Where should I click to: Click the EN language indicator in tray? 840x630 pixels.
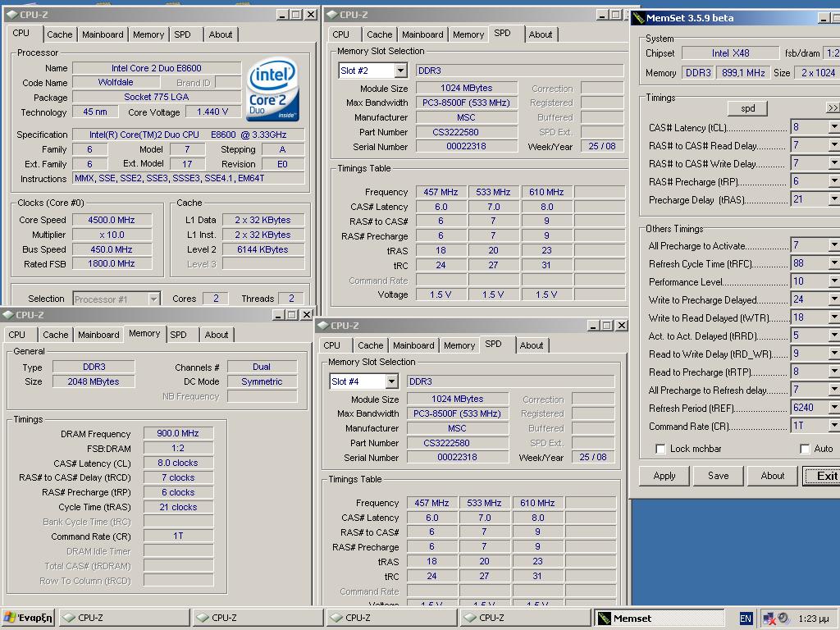tap(745, 619)
